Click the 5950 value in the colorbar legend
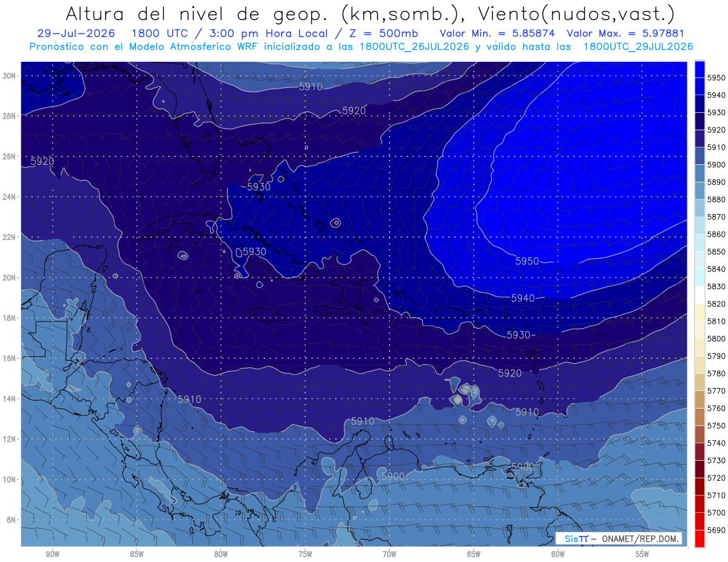 [716, 78]
